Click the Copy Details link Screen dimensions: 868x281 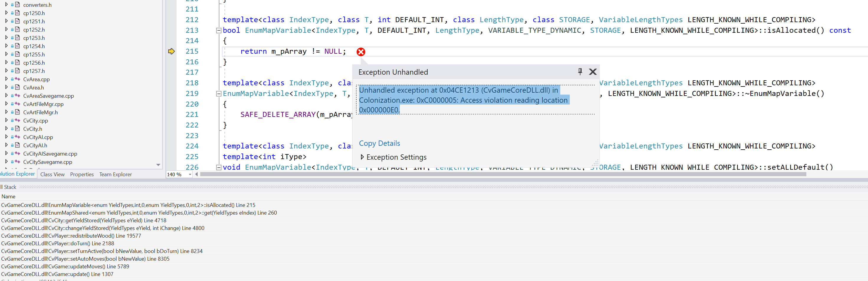pyautogui.click(x=379, y=143)
